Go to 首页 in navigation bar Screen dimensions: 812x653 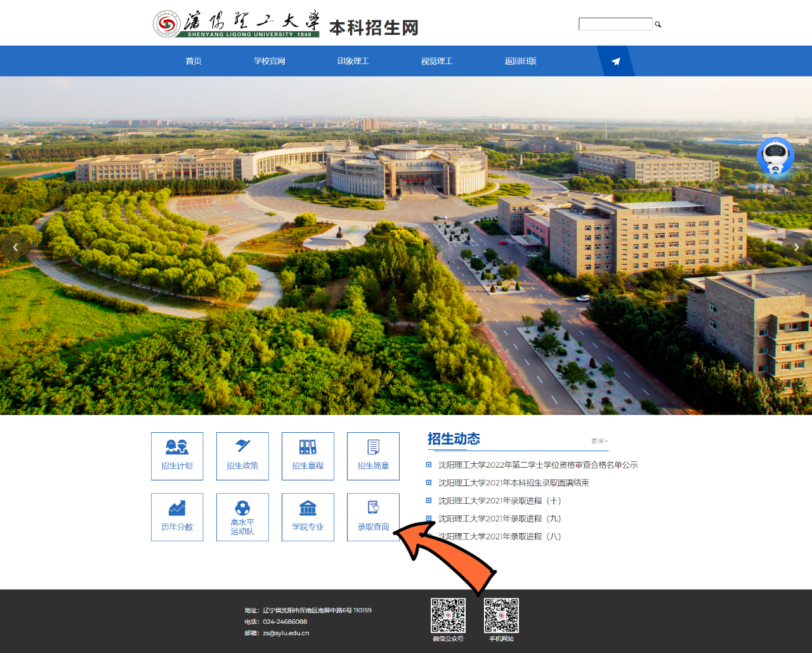coord(193,62)
